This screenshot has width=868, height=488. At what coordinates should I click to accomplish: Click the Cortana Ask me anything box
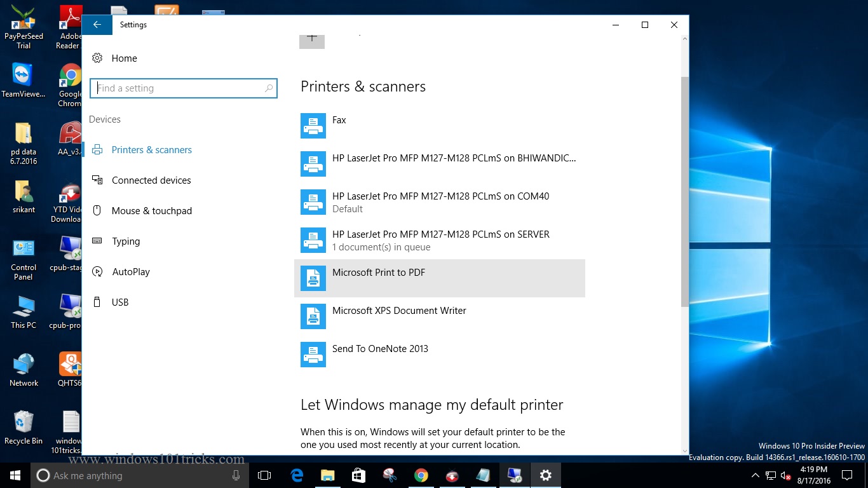coord(140,475)
